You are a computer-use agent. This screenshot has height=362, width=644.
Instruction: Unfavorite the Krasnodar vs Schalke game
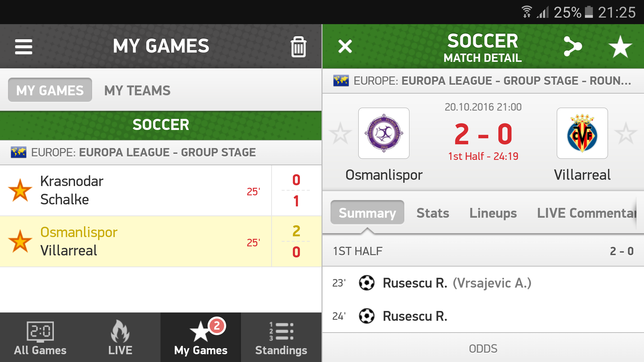pos(20,190)
